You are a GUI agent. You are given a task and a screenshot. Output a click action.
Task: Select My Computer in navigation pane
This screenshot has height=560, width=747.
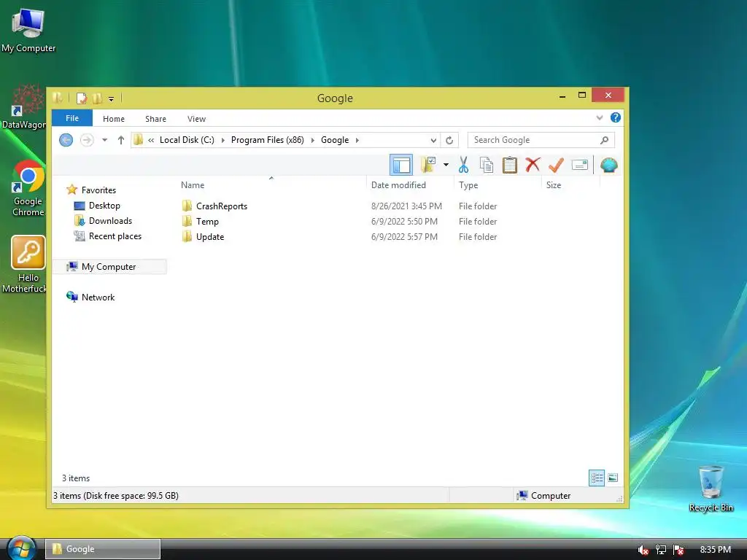tap(109, 267)
